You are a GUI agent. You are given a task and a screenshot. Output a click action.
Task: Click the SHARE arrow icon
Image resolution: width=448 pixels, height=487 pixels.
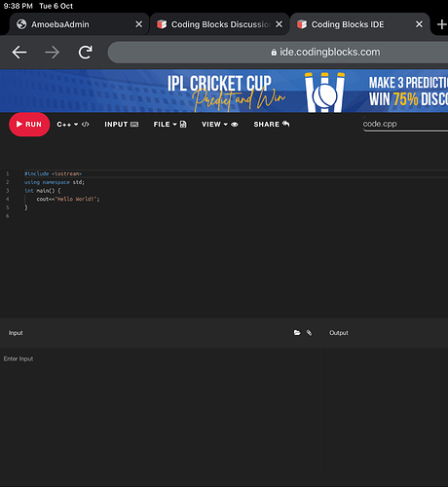click(285, 124)
